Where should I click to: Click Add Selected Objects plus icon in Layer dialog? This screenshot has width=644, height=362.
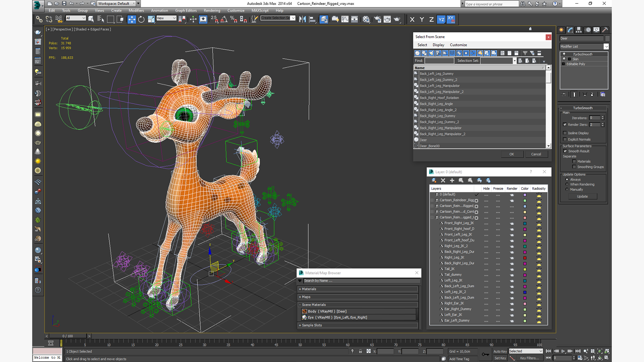coord(452,180)
